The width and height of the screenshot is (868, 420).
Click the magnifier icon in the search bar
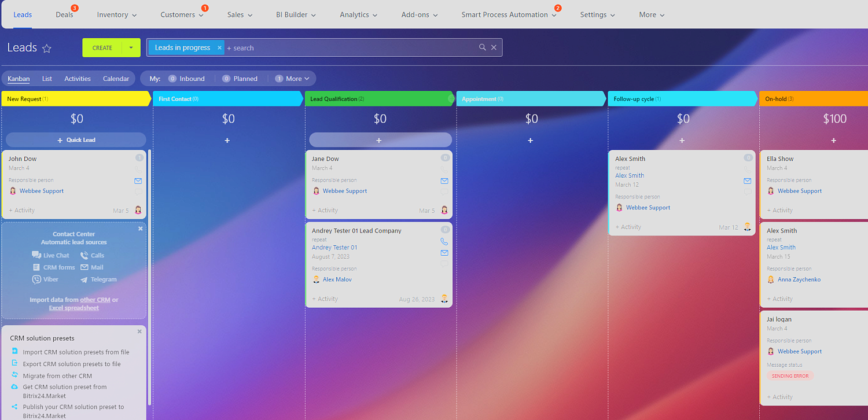coord(483,47)
